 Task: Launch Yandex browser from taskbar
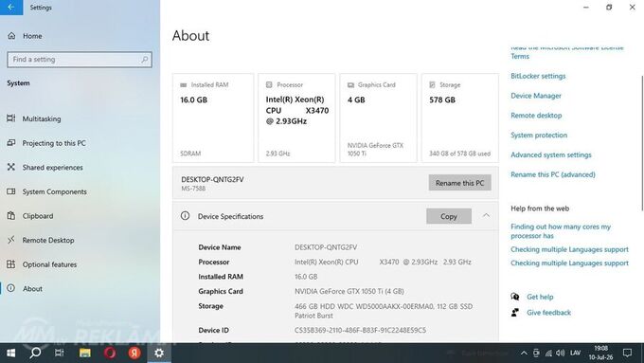134,353
